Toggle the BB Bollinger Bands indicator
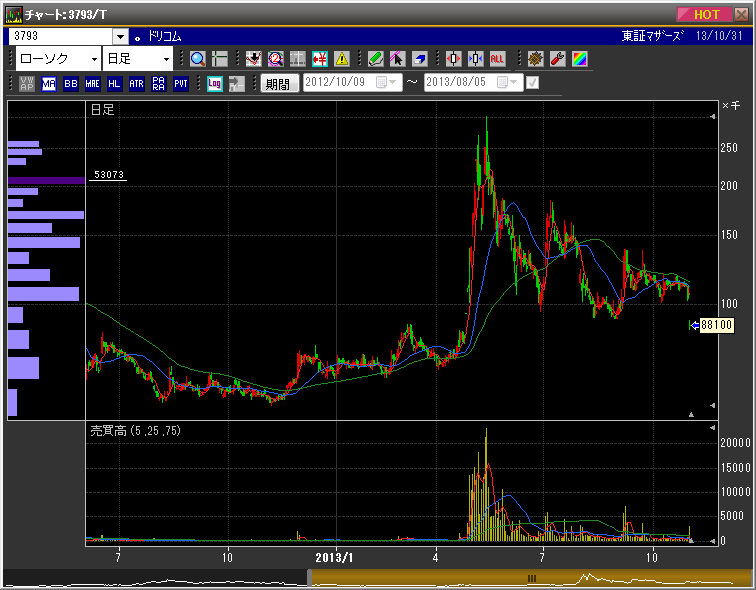The width and height of the screenshot is (756, 590). point(71,84)
